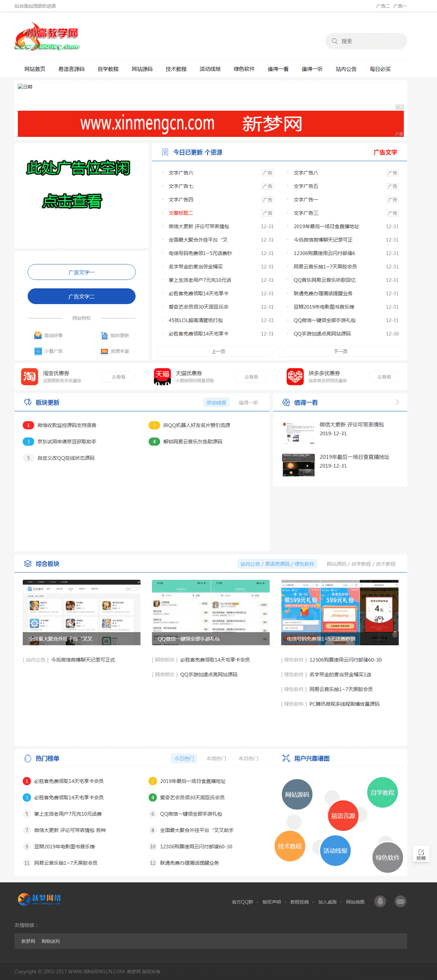Click the 综合板块 layers icon
The image size is (437, 980).
point(28,564)
